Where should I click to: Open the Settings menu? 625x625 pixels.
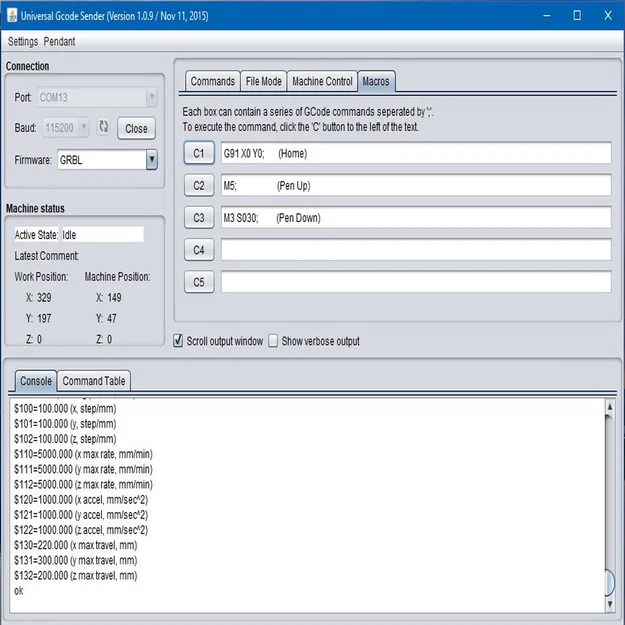(x=23, y=41)
